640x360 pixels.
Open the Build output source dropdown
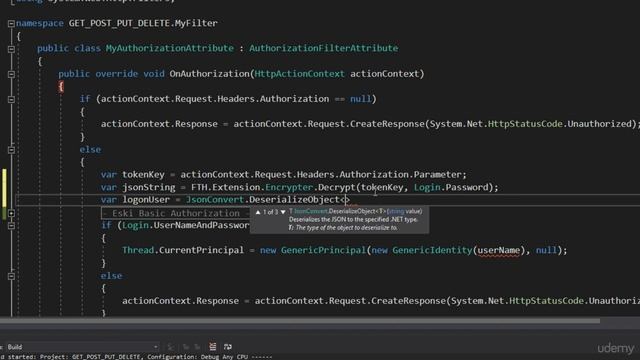(156, 347)
